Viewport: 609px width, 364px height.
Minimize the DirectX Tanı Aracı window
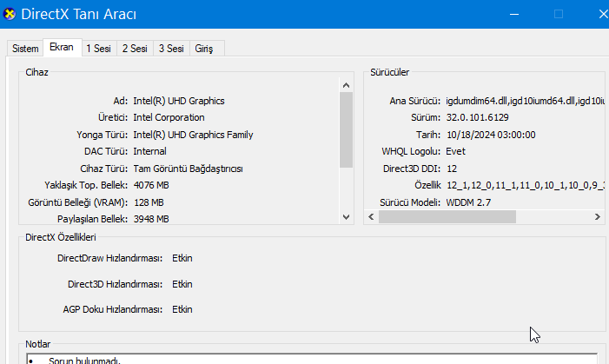point(514,14)
